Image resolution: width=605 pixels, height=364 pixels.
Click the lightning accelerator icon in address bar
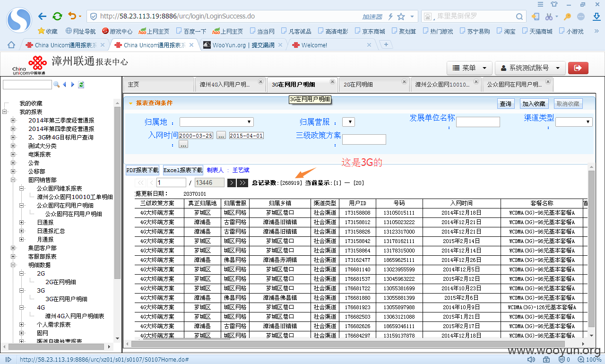click(x=390, y=17)
